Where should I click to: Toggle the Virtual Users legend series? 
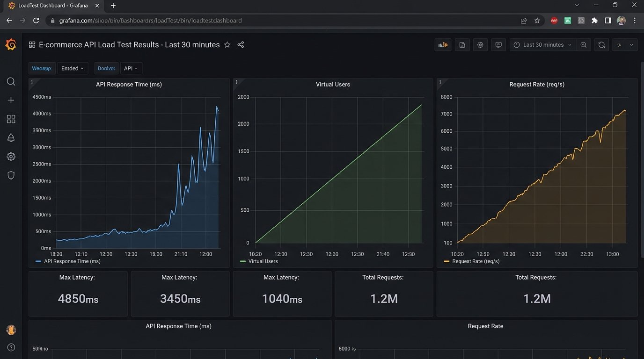coord(263,261)
